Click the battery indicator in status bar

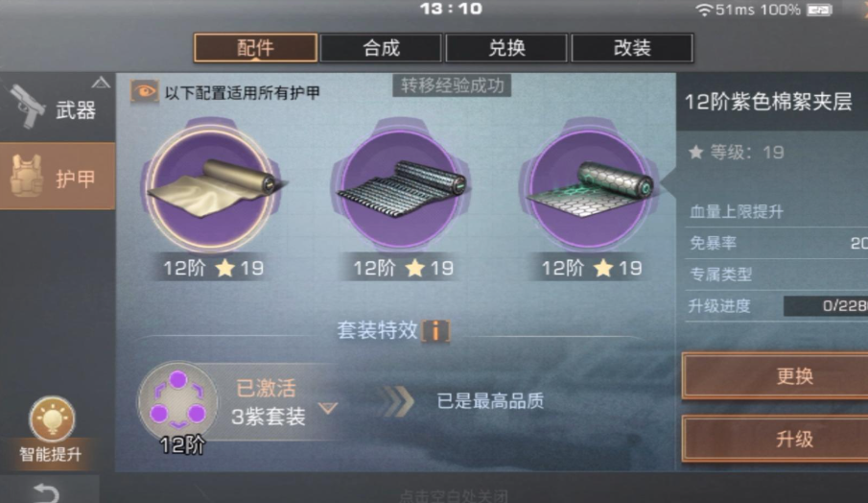(819, 10)
